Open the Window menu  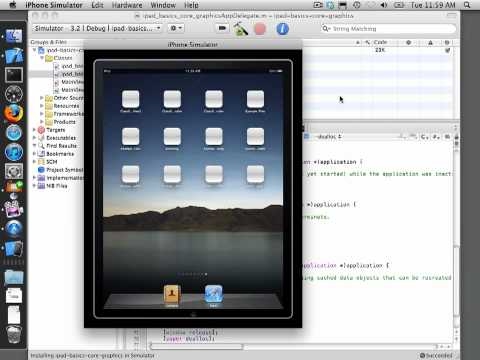coord(163,5)
